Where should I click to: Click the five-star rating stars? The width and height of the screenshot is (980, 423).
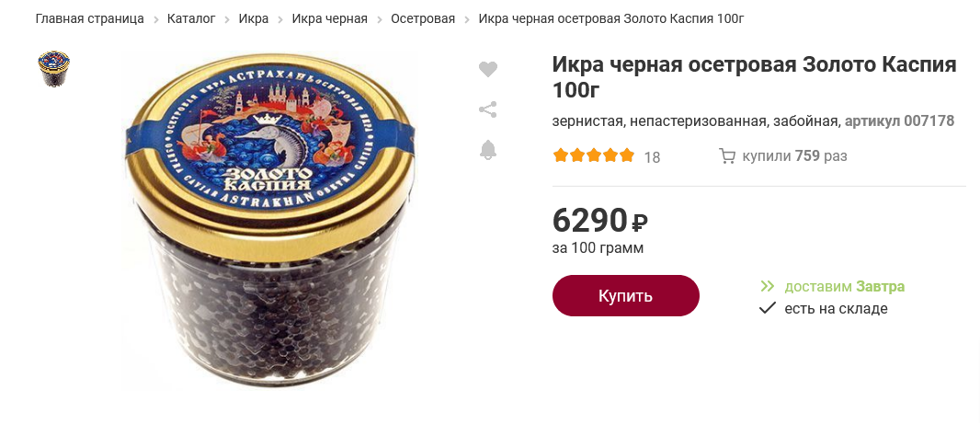(593, 155)
